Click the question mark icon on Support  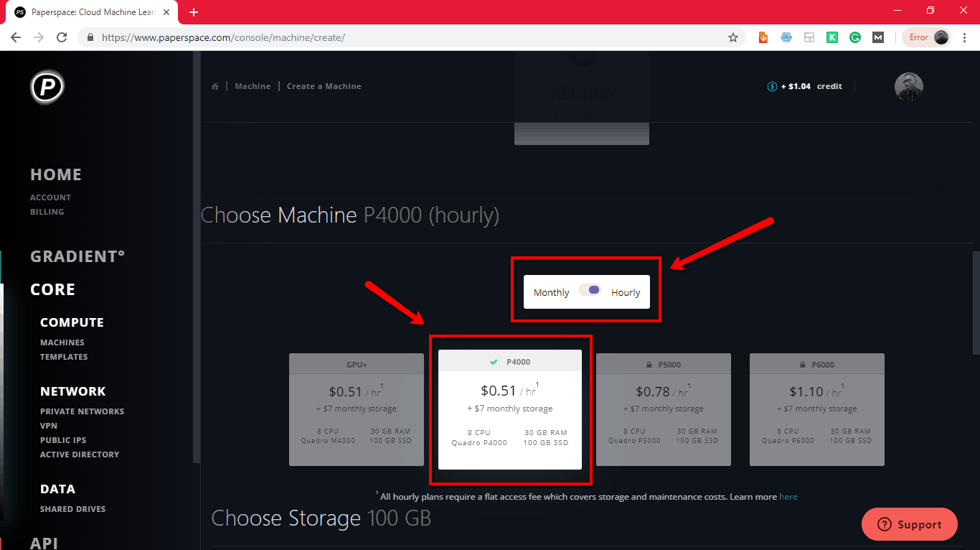point(885,524)
